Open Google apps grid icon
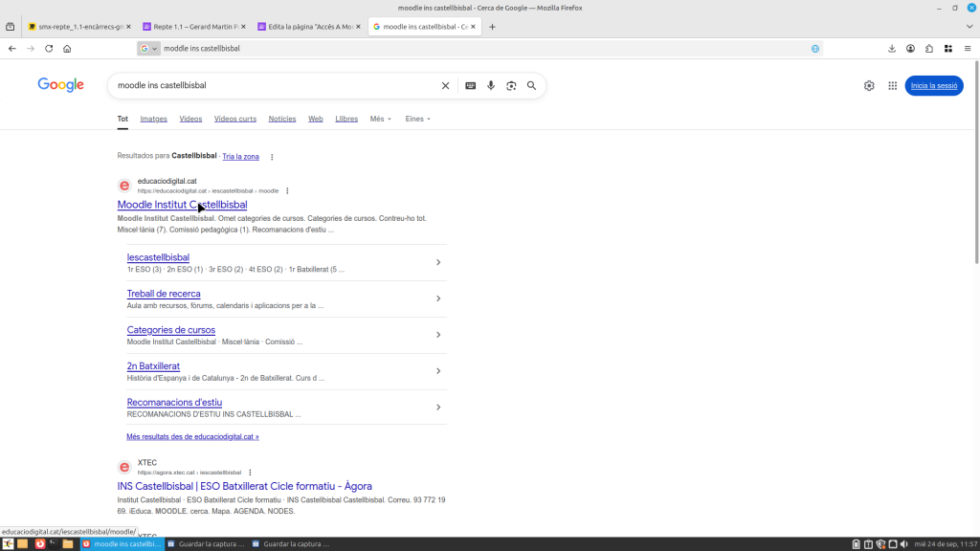This screenshot has height=551, width=980. click(x=892, y=86)
